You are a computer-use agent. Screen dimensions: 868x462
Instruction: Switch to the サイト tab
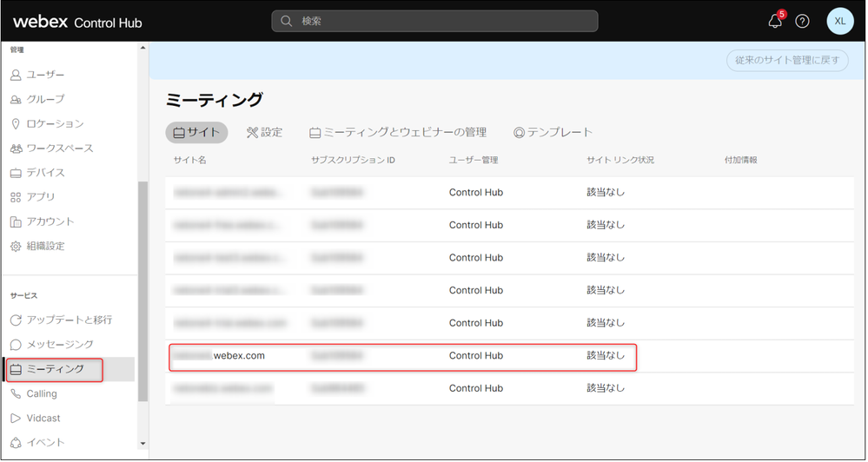tap(196, 133)
